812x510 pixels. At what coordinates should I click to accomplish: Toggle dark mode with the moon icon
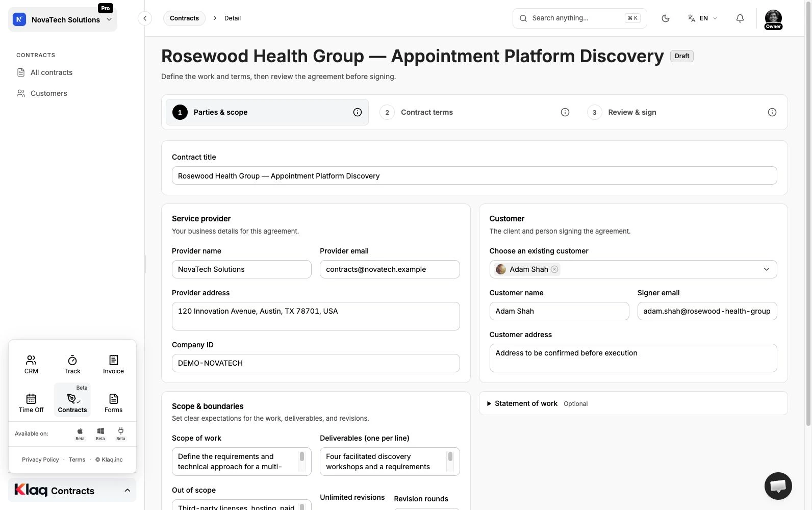coord(665,18)
